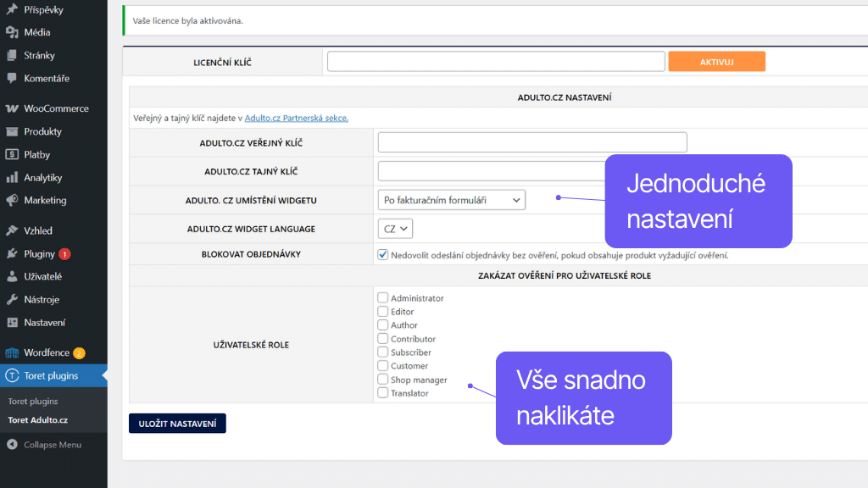Click the license key input field
This screenshot has height=488, width=868.
(x=496, y=61)
